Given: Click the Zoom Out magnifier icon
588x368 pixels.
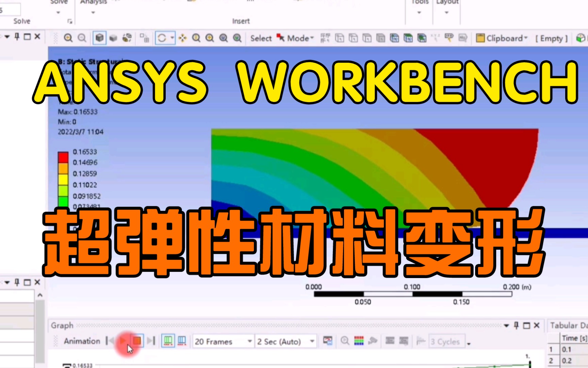Looking at the screenshot, I should click(x=82, y=38).
